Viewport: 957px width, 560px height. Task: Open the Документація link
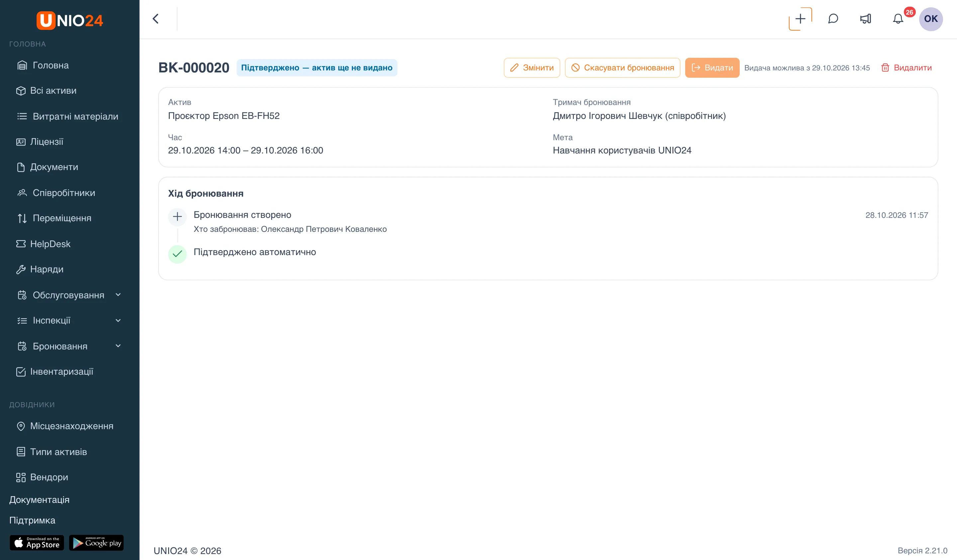(39, 500)
